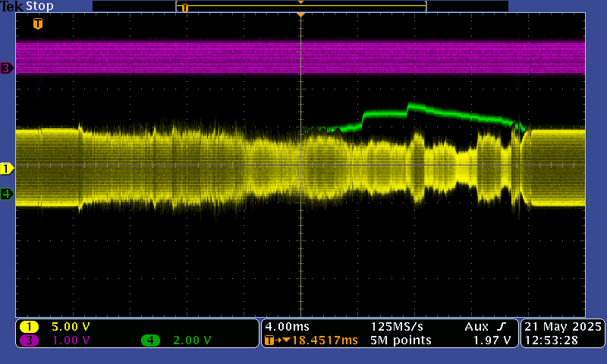
Task: Click the orange T marker in the graticule
Action: tap(38, 24)
